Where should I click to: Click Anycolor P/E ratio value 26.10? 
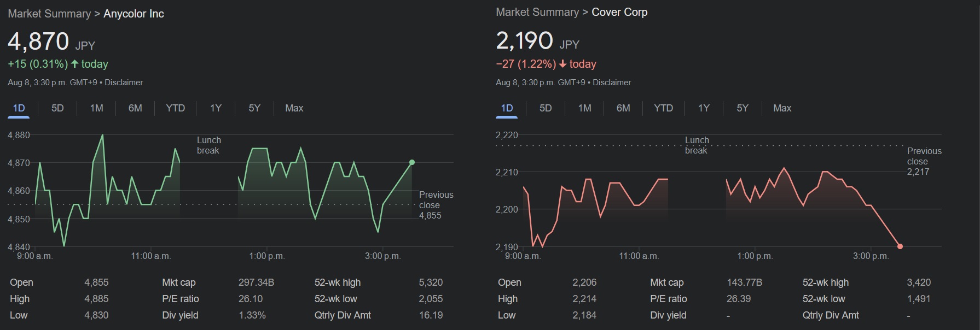[251, 299]
